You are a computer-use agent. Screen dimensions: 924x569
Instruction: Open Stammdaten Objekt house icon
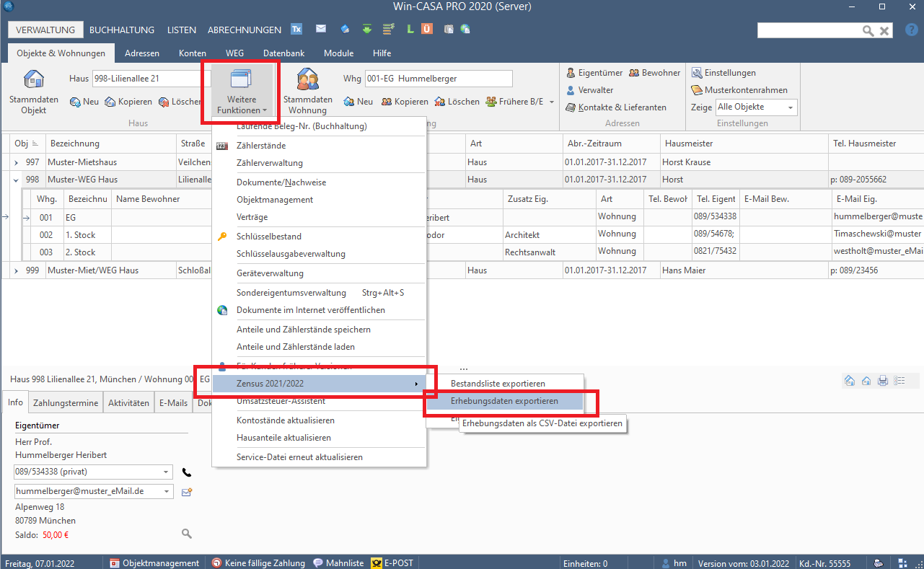point(34,79)
